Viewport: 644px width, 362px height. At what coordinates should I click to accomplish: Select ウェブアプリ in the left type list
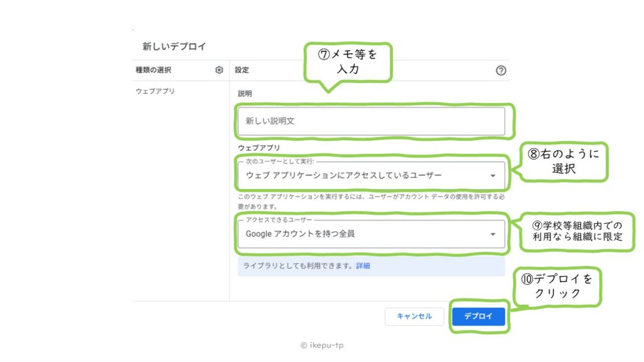pos(155,91)
